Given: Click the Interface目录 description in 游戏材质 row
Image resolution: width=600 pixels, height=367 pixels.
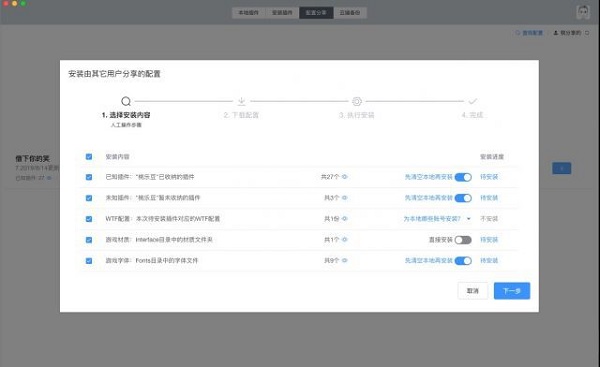Looking at the screenshot, I should [x=174, y=240].
